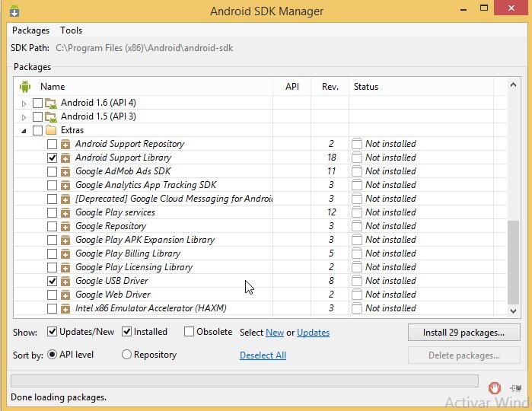The width and height of the screenshot is (532, 411).
Task: Click package icon of Google Web Driver
Action: pos(65,295)
